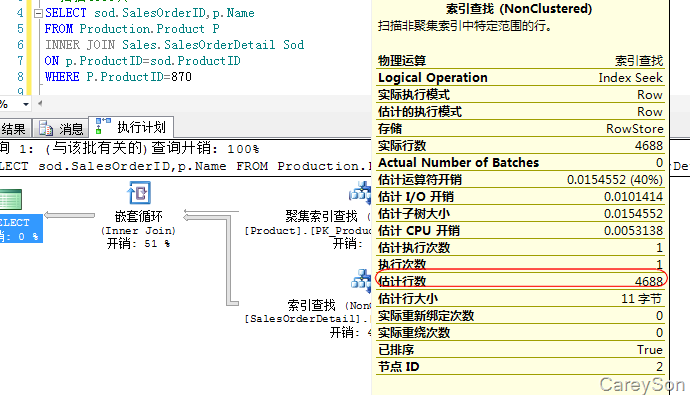Click the execution plan tab icon
This screenshot has width=690, height=395.
click(103, 126)
